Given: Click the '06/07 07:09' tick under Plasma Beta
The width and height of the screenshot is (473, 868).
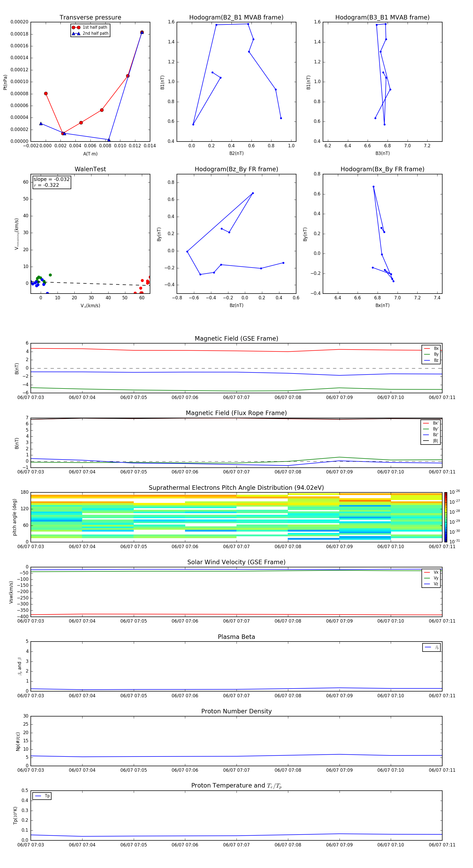Looking at the screenshot, I should 339,696.
